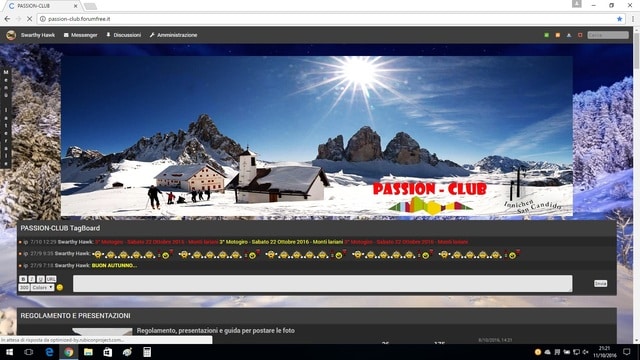Screen dimensions: 640x360
Task: Open the Windows Start menu
Action: (9, 352)
